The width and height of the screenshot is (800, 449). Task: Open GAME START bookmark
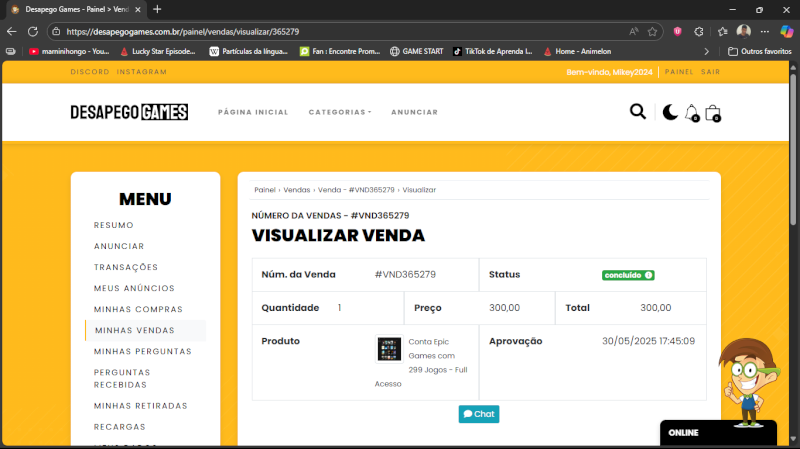point(416,52)
